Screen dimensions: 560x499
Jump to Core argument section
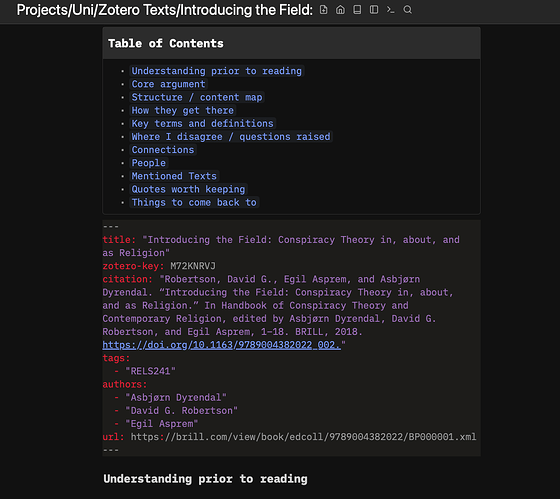click(168, 84)
